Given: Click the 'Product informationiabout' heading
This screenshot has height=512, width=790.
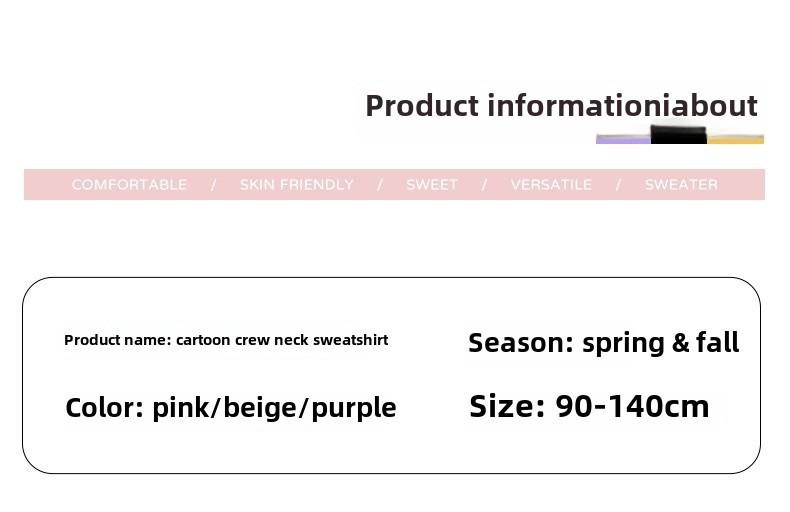Looking at the screenshot, I should point(561,106).
